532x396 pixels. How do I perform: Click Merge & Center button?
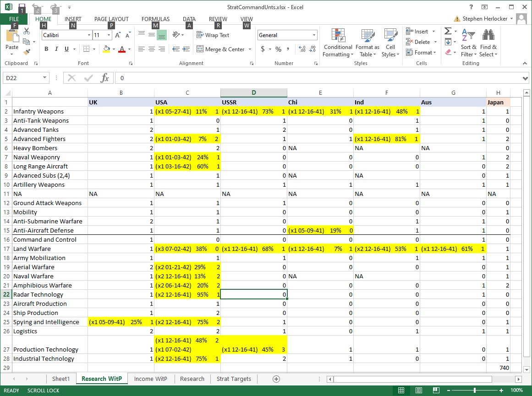221,49
